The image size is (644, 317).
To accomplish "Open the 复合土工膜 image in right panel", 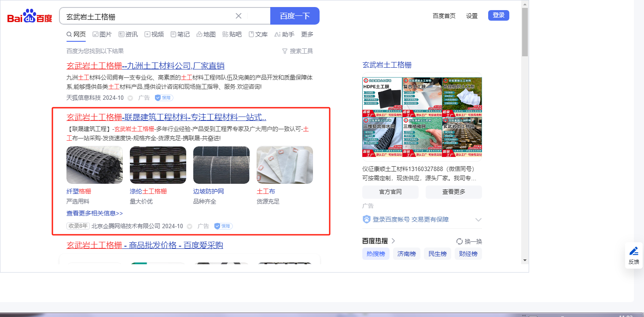I will [x=422, y=97].
